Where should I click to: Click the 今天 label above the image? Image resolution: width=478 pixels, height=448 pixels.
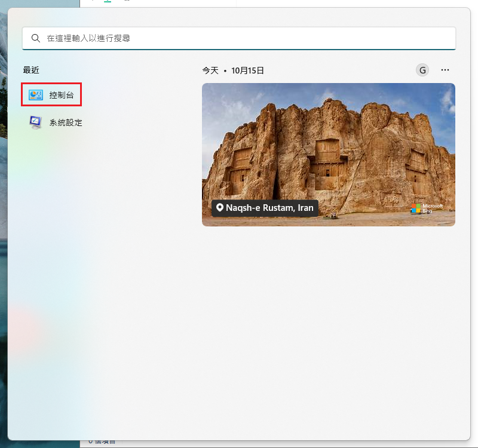pos(210,70)
